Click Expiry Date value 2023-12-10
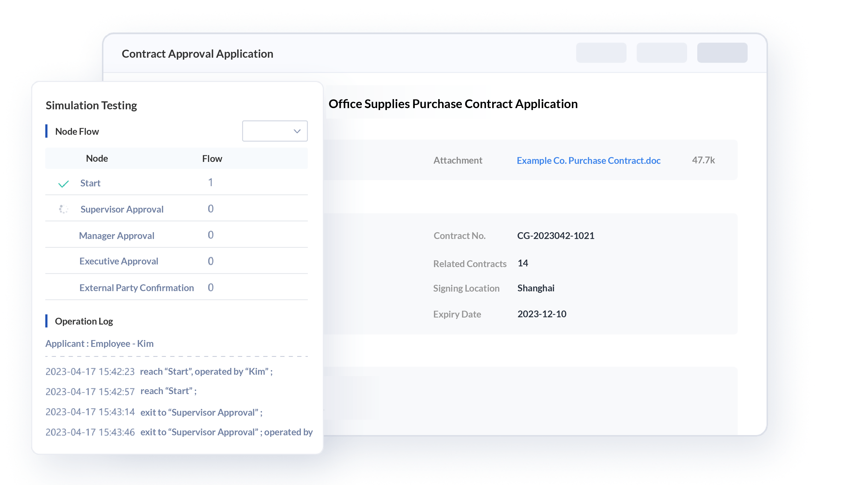Image resolution: width=868 pixels, height=485 pixels. click(x=542, y=314)
